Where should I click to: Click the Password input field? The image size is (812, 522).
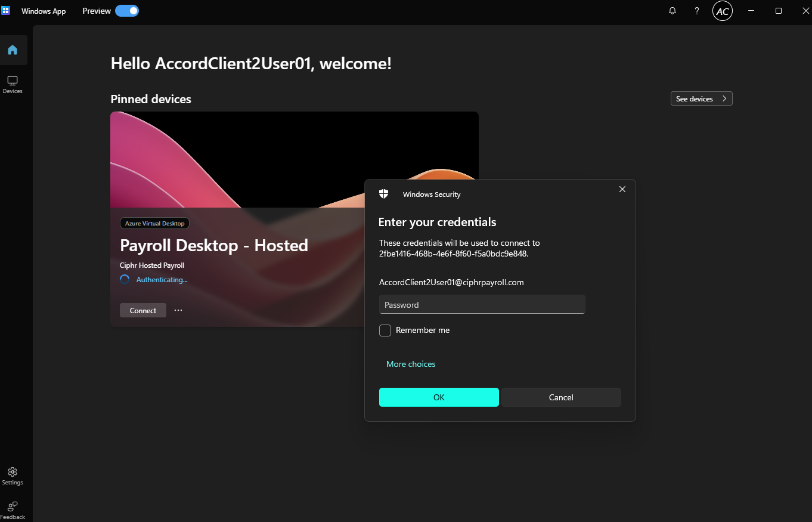coord(482,304)
